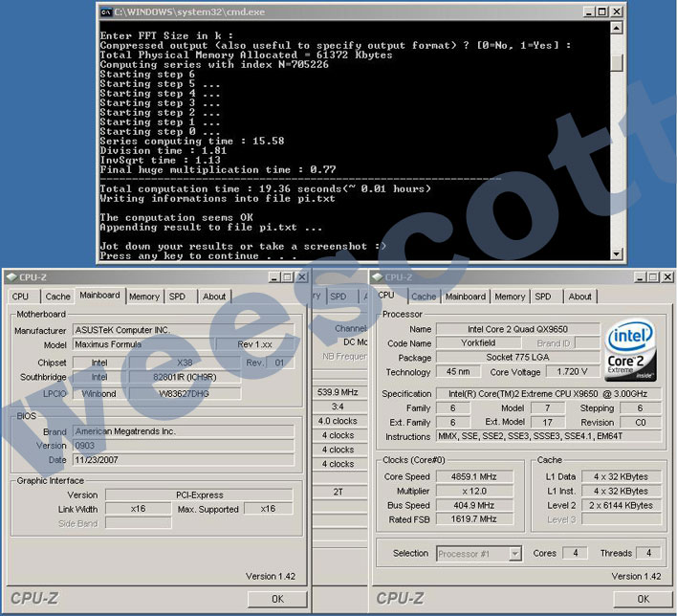Click the Max. Supported x16 value

pyautogui.click(x=268, y=509)
